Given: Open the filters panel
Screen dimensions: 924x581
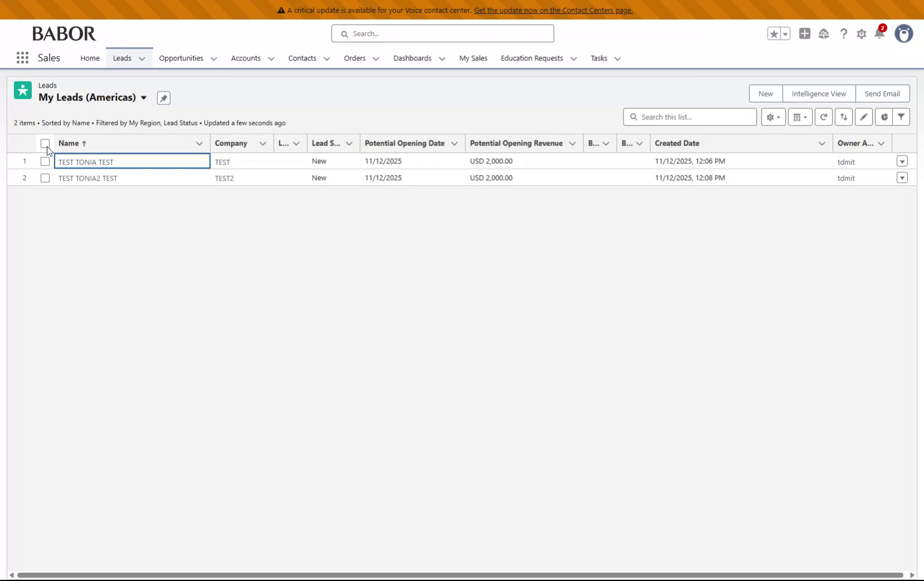Looking at the screenshot, I should click(901, 117).
